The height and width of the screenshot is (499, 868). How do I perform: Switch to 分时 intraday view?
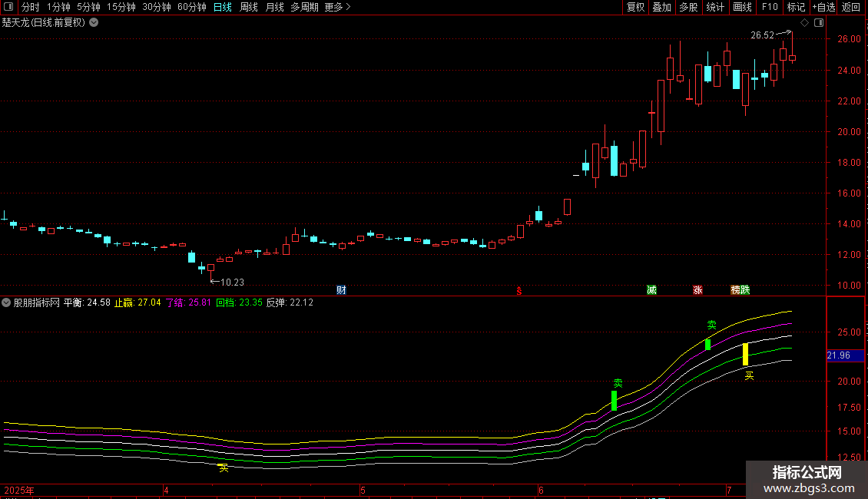click(x=31, y=7)
